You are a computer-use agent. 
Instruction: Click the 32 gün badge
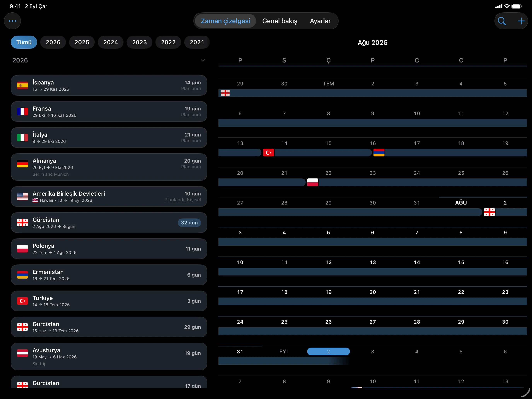(x=189, y=223)
